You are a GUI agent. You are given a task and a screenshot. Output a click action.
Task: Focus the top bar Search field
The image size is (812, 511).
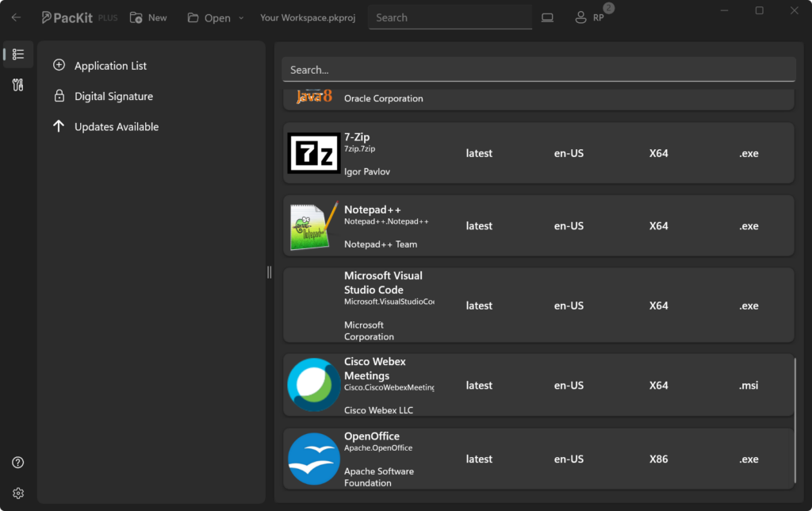[450, 17]
